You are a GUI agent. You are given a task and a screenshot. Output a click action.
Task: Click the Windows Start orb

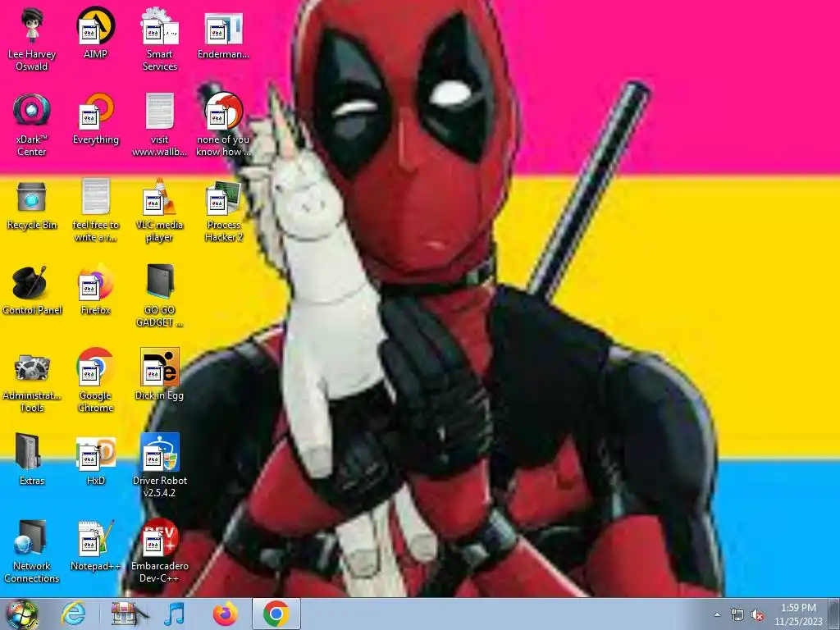(x=22, y=614)
